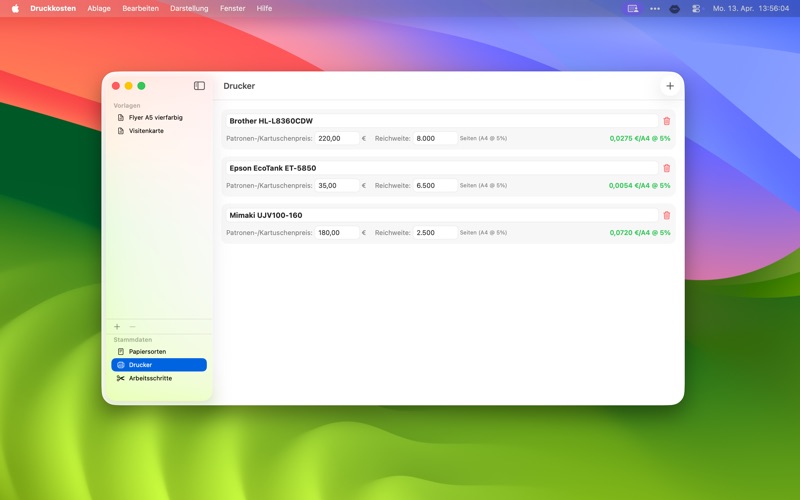Remove template with sidebar minus icon
The image size is (800, 500).
pos(133,327)
